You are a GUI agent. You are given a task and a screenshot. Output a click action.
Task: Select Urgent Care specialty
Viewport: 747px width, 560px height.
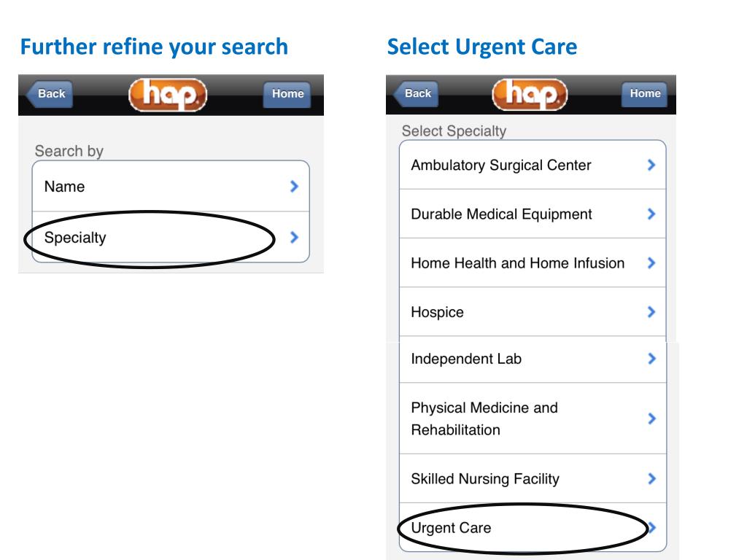click(x=533, y=527)
